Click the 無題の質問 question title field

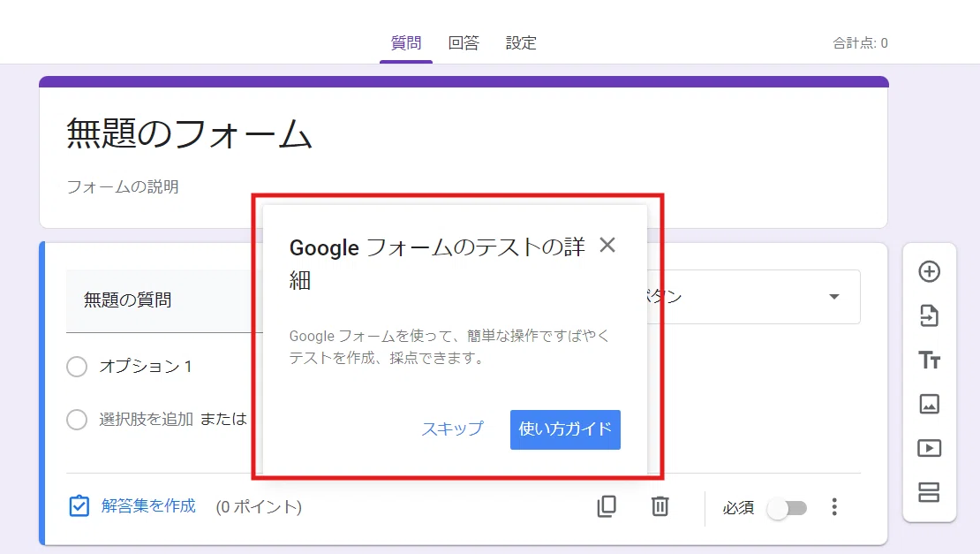point(164,300)
